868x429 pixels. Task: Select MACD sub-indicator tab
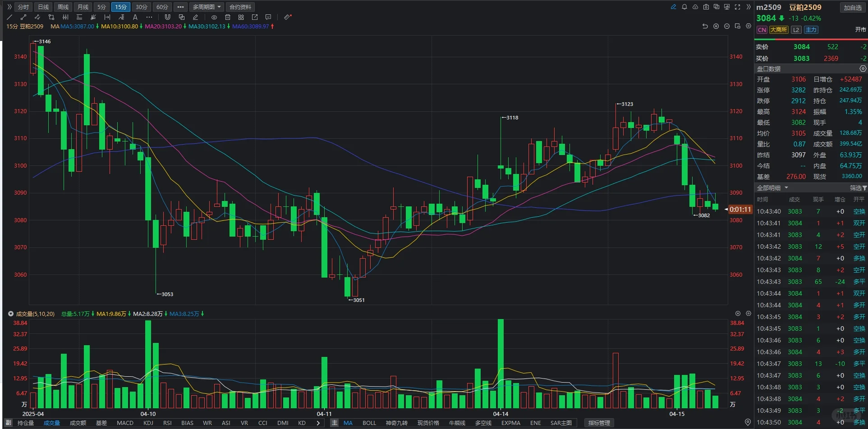tap(125, 423)
